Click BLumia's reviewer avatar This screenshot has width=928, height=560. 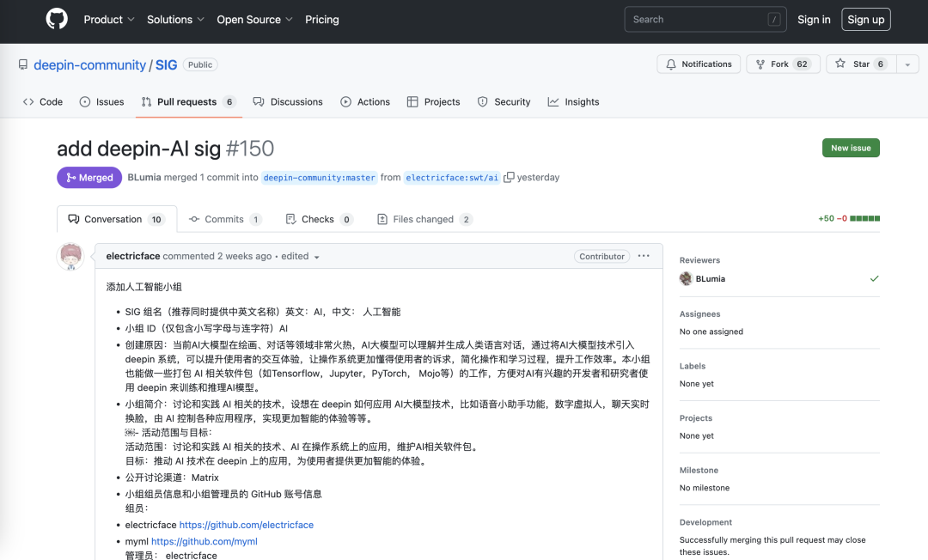pos(686,278)
